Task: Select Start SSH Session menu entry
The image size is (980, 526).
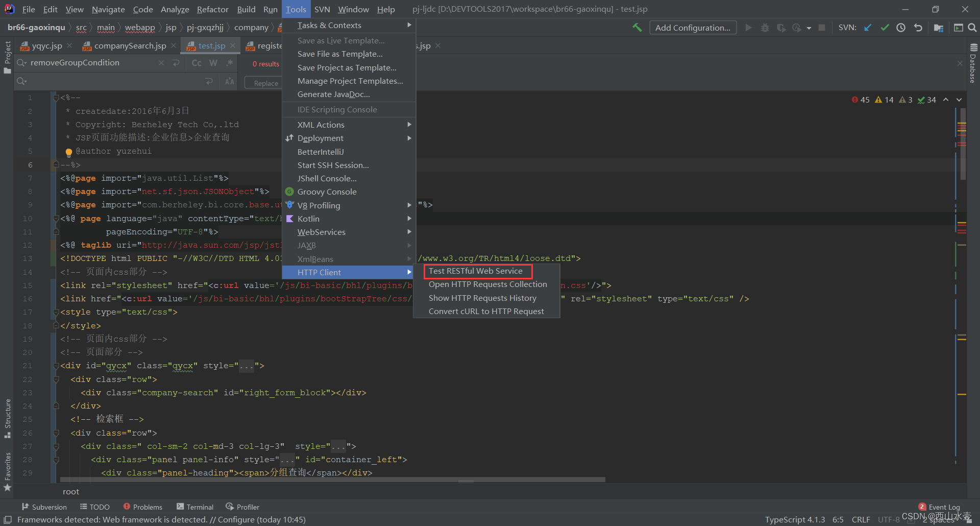Action: (349, 165)
